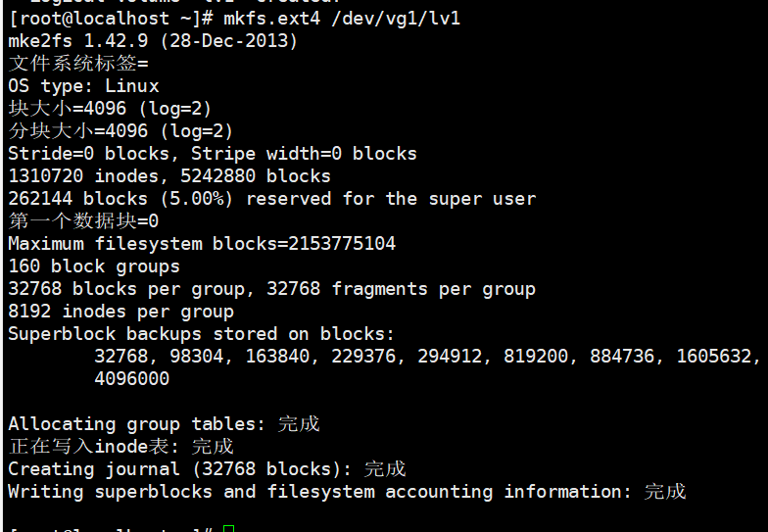Click 'Superblock backups stored on blocks:' line
This screenshot has width=768, height=532.
pyautogui.click(x=202, y=334)
